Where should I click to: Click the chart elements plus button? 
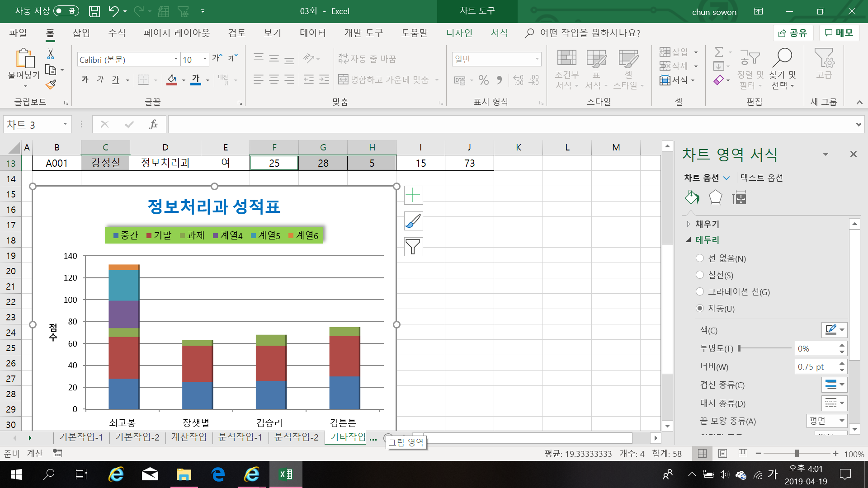tap(413, 196)
